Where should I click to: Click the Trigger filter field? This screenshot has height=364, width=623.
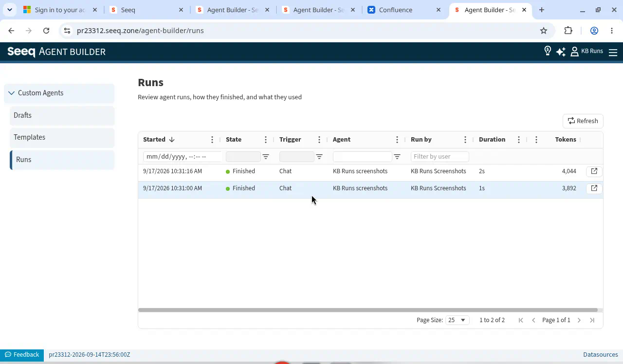click(x=297, y=157)
